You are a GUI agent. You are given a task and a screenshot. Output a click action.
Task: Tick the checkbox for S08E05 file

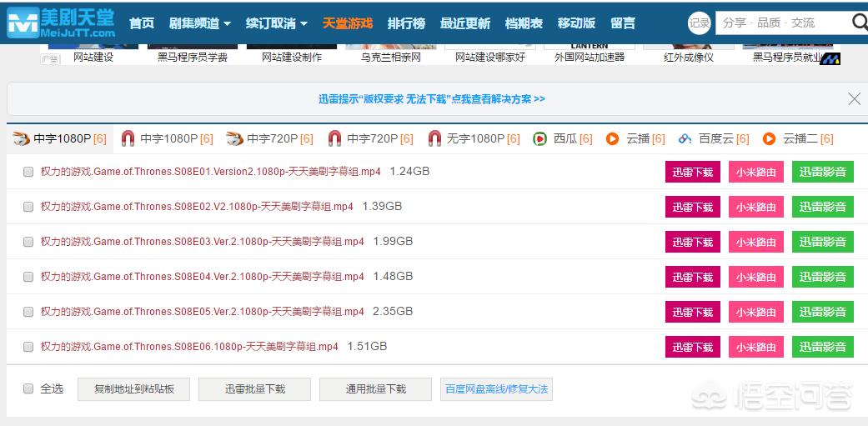28,312
